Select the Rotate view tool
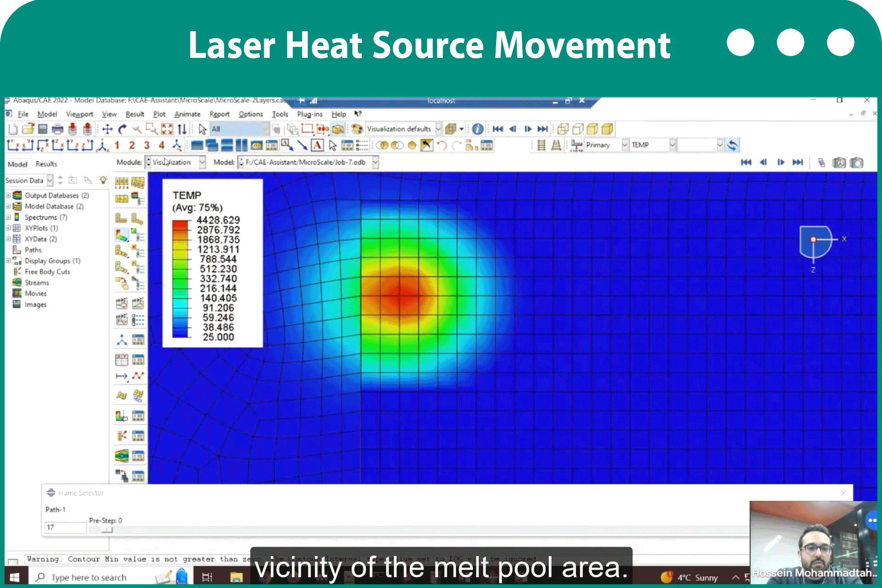Viewport: 882px width, 588px height. coord(122,129)
